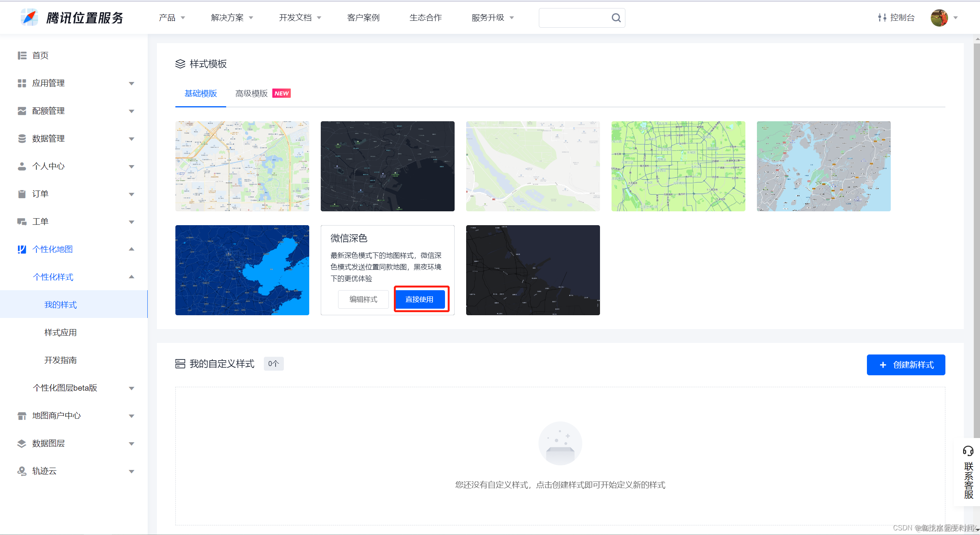Viewport: 980px width, 535px height.
Task: Collapse the 个性化样式 section
Action: [x=132, y=277]
